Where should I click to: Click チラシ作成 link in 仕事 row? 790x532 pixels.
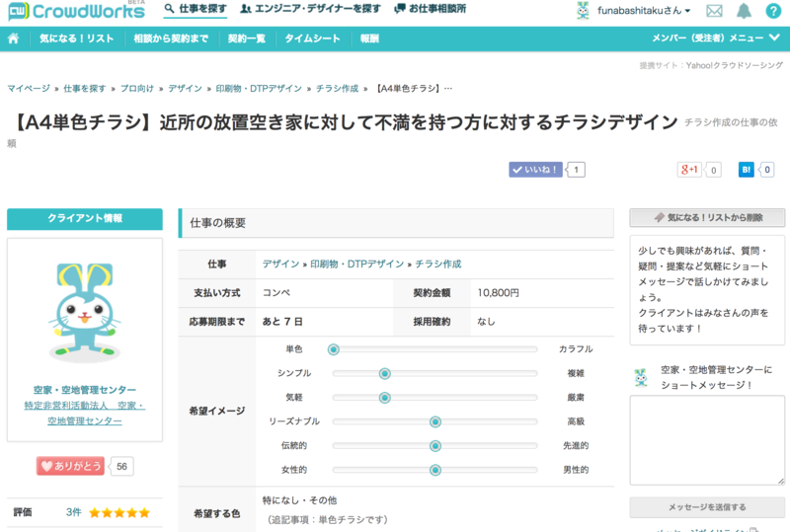pyautogui.click(x=438, y=264)
